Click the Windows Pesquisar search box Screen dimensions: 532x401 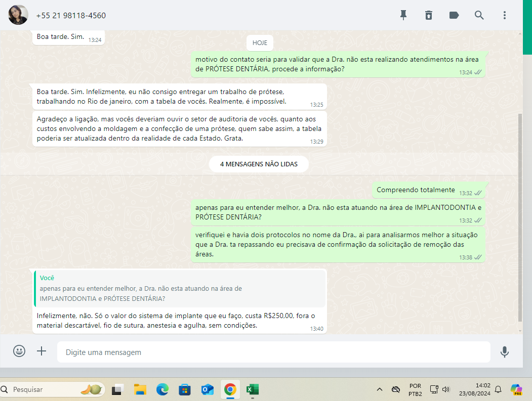53,389
